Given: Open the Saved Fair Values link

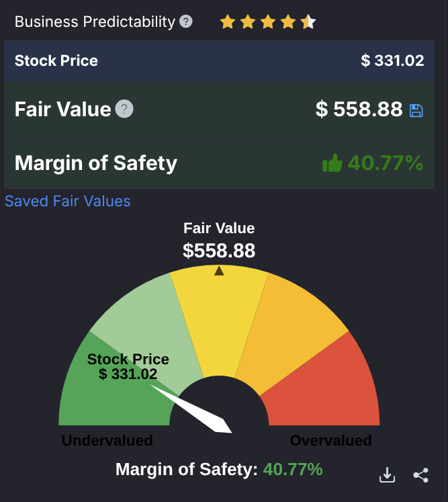Looking at the screenshot, I should click(x=68, y=201).
